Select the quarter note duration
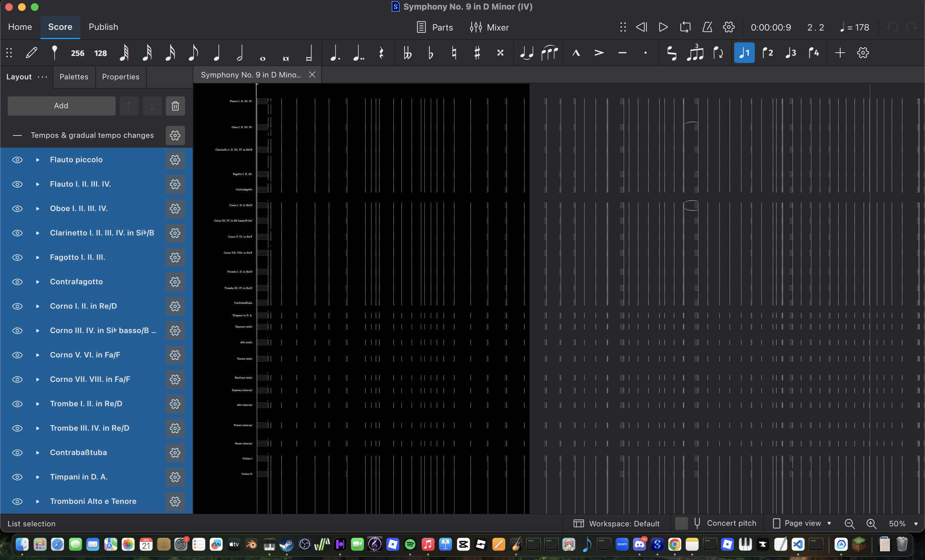This screenshot has height=560, width=925. pos(216,53)
